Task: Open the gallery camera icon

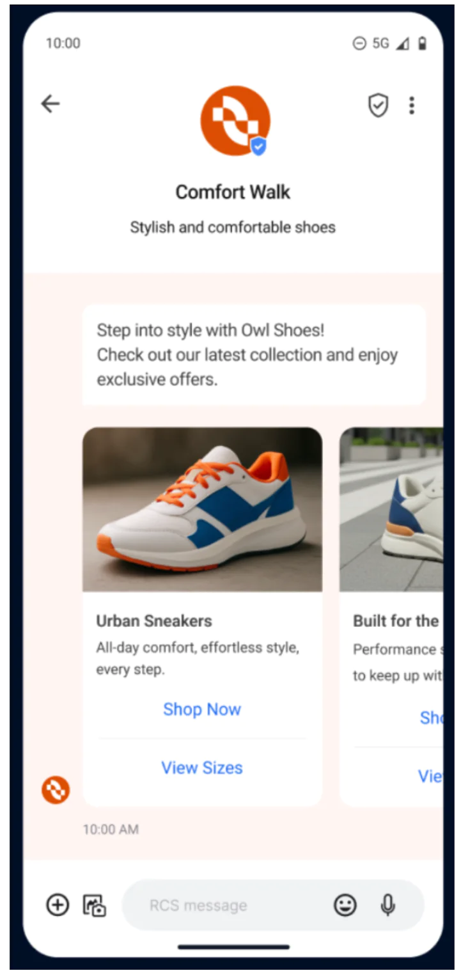Action: tap(94, 905)
